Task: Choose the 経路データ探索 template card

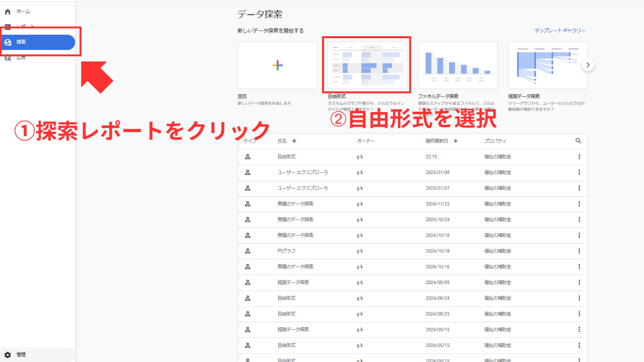Action: 547,65
